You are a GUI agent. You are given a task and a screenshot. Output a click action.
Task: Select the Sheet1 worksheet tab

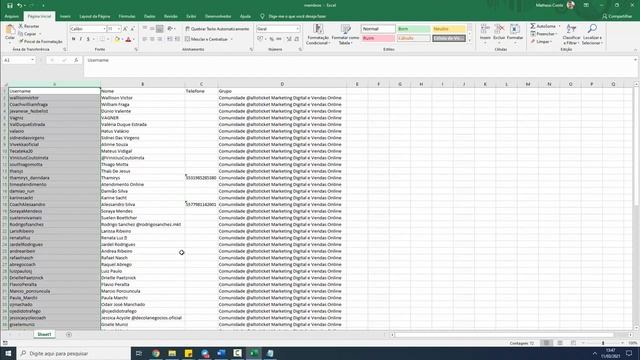pyautogui.click(x=44, y=334)
